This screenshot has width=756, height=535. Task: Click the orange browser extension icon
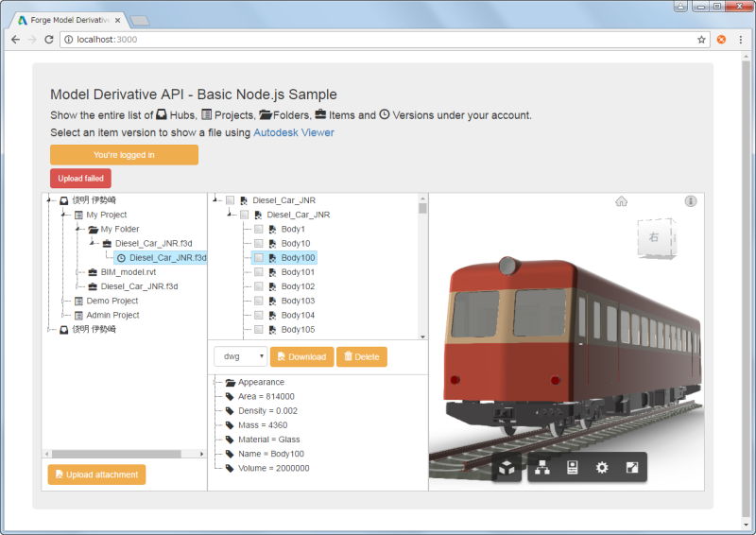point(721,40)
